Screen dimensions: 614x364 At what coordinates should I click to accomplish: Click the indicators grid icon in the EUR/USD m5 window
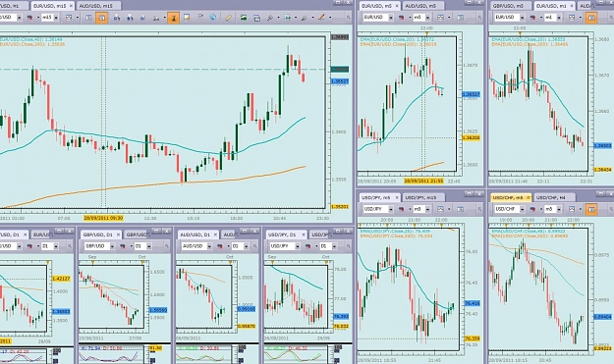tap(440, 18)
